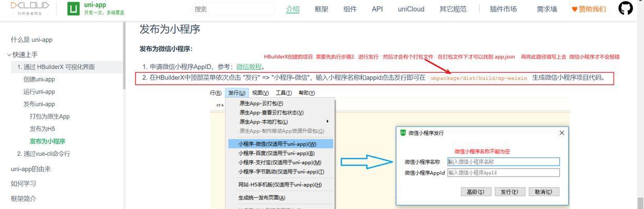The height and width of the screenshot is (209, 644).
Task: Close the 微信小程序发行 dialog with its X
Action: 562,133
